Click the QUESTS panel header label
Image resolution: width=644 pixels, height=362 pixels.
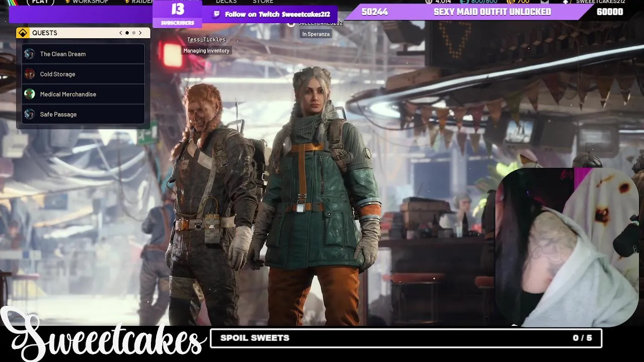click(x=45, y=33)
